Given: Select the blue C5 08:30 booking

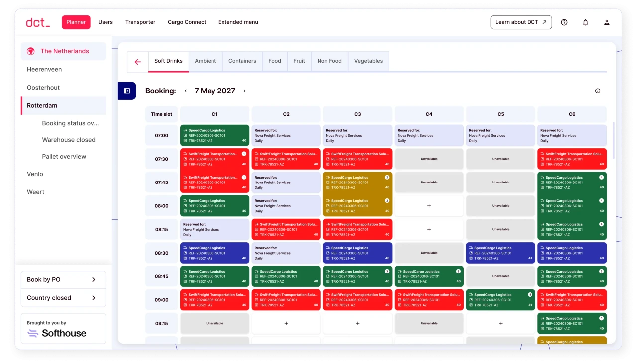Looking at the screenshot, I should click(501, 253).
